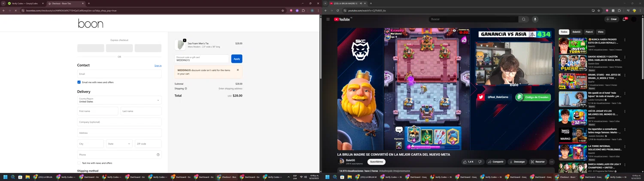Screen dimensions: 644x181
Task: Open the Crear create button
Action: [611, 19]
